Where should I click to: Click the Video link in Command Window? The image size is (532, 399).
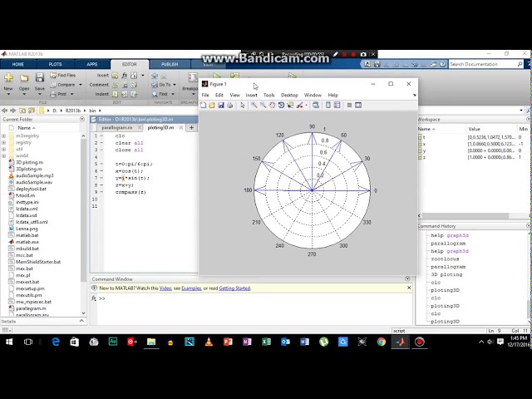(165, 288)
